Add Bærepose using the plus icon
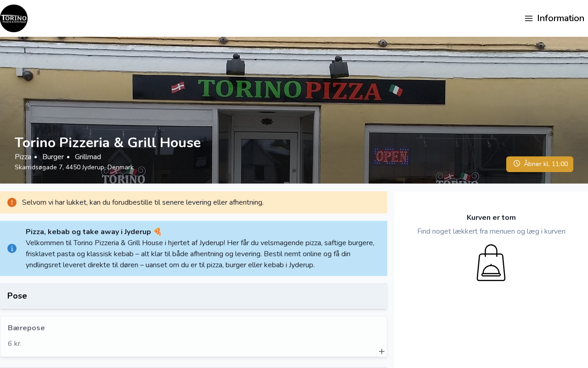The image size is (588, 368). [382, 351]
